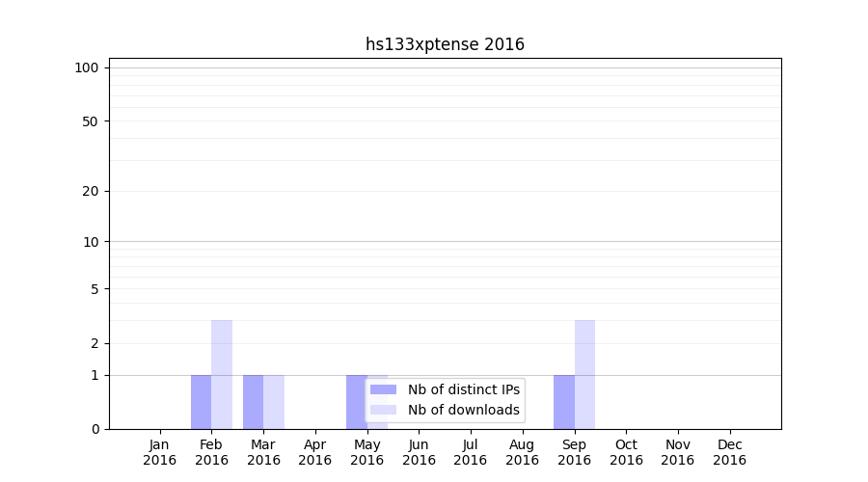Click the Nb of distinct IPs legend swatch

383,389
